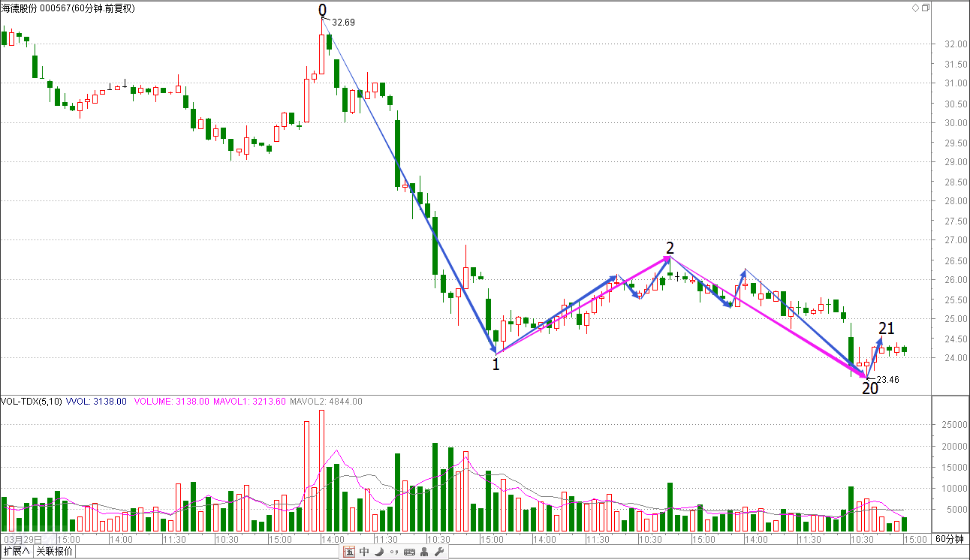Click the diamond icon at chart top-right

(915, 8)
